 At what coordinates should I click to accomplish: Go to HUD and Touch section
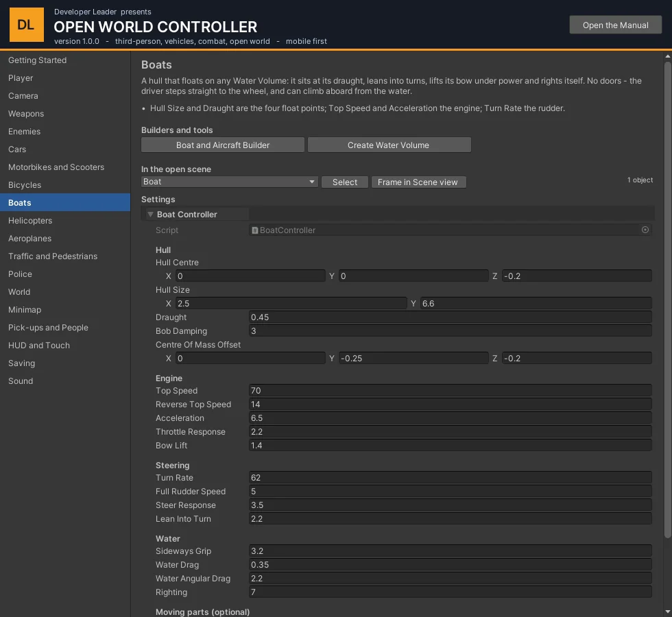pyautogui.click(x=65, y=346)
